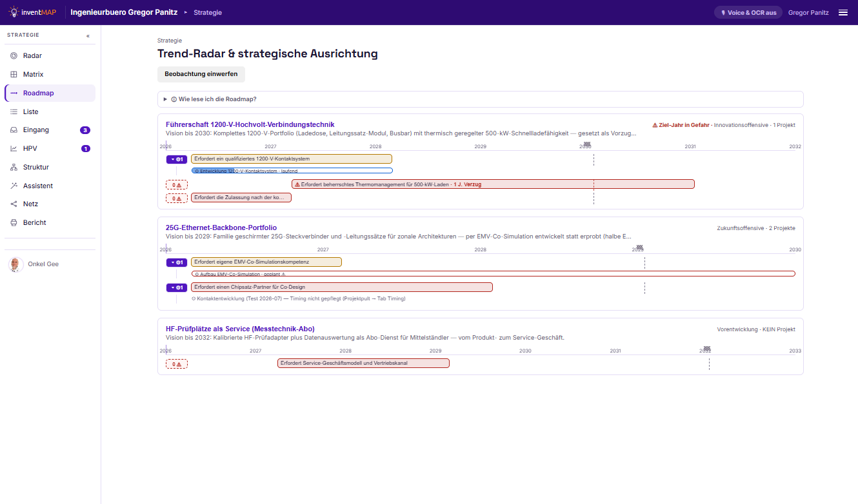Click warning badge beside Zulassung bar
This screenshot has height=504, width=858.
(x=177, y=198)
